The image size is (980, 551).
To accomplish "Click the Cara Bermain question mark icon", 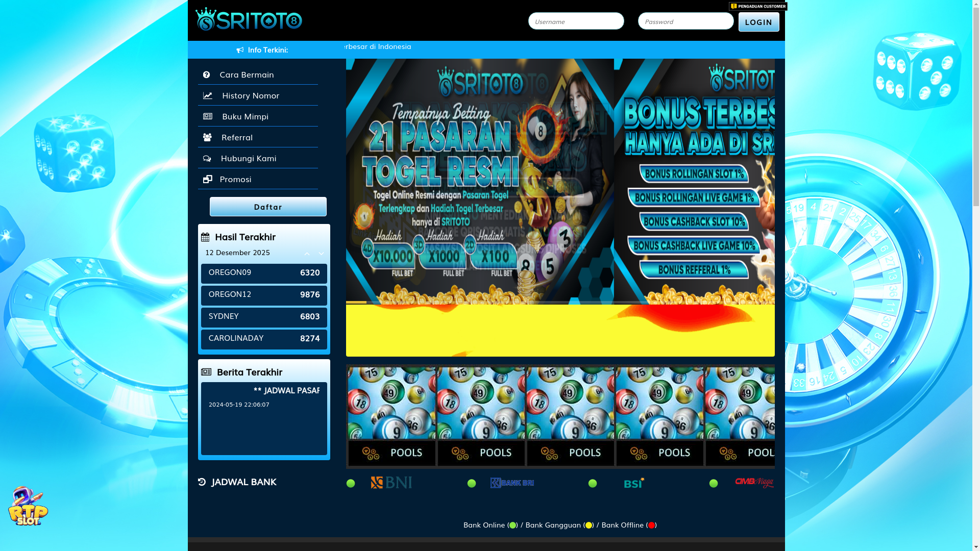I will click(206, 75).
